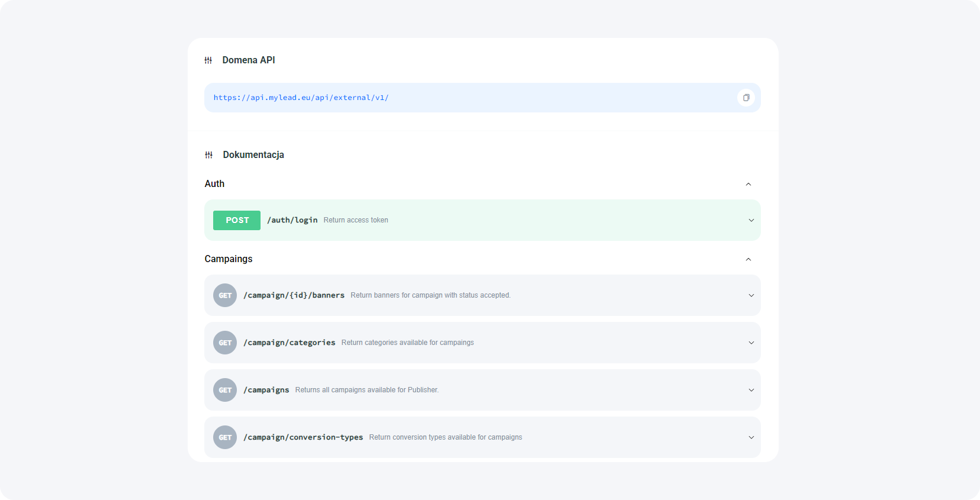Click the /campaign/conversion-types path text
The image size is (980, 500).
pyautogui.click(x=303, y=437)
